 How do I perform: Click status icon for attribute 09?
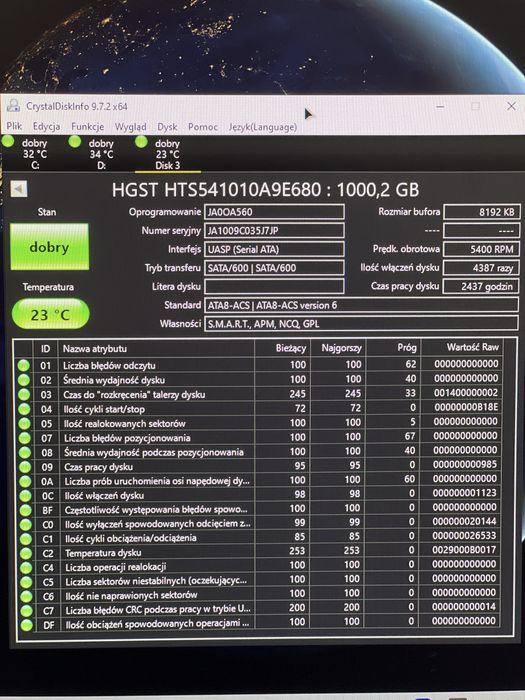25,467
